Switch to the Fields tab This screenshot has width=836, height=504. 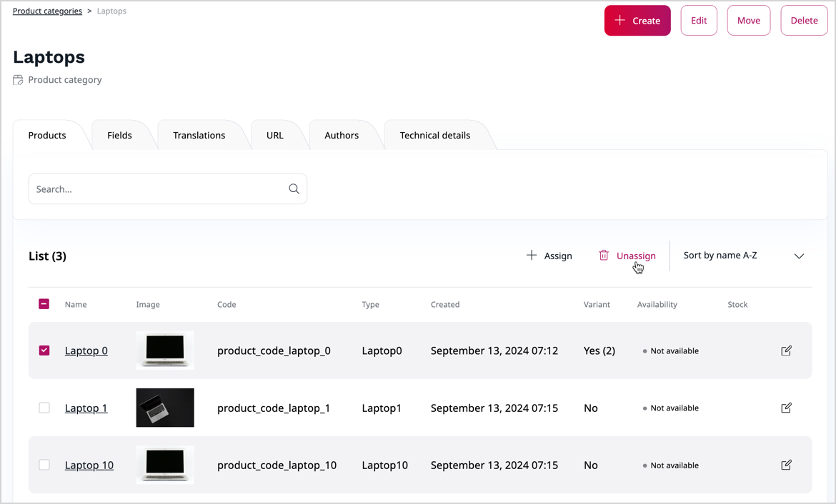(119, 136)
